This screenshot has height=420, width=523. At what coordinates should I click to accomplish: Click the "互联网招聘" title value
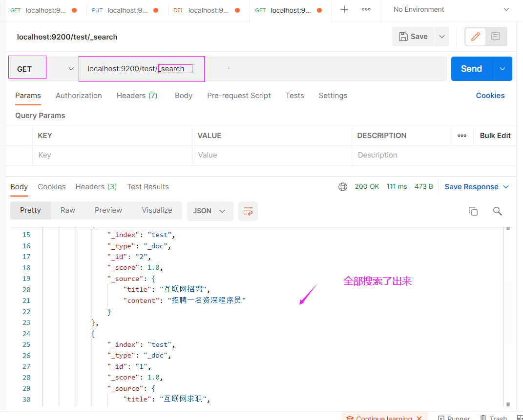pos(183,289)
